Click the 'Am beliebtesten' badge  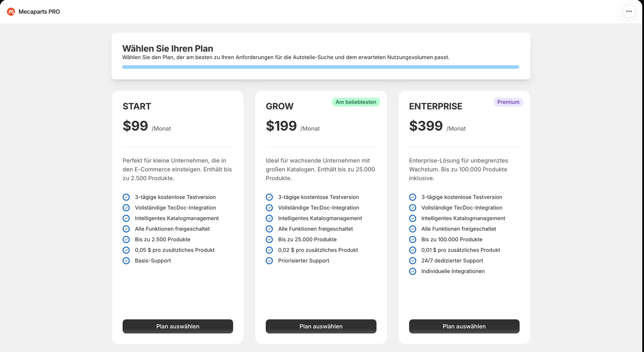tap(356, 102)
